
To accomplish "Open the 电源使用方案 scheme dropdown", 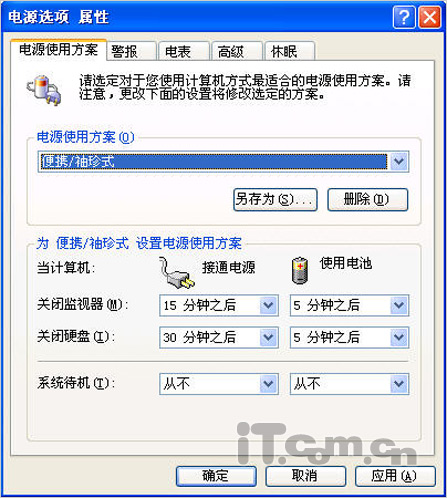I will (399, 162).
